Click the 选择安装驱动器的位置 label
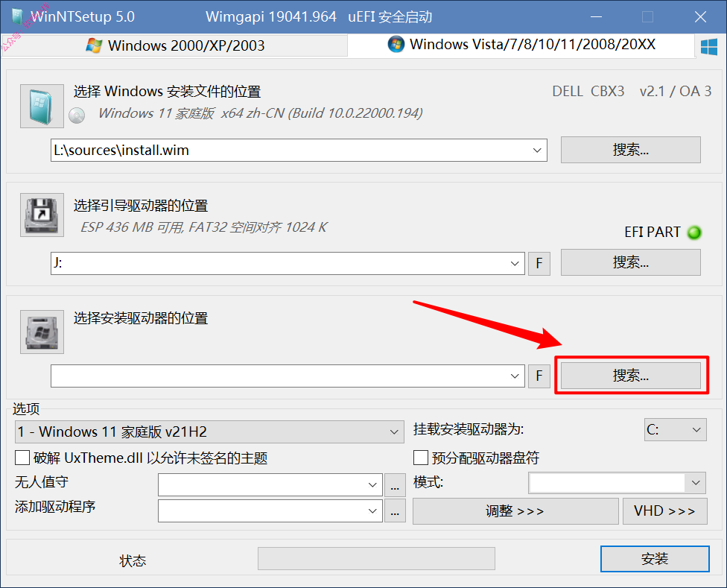Screen dimensions: 727x588 click(x=141, y=318)
